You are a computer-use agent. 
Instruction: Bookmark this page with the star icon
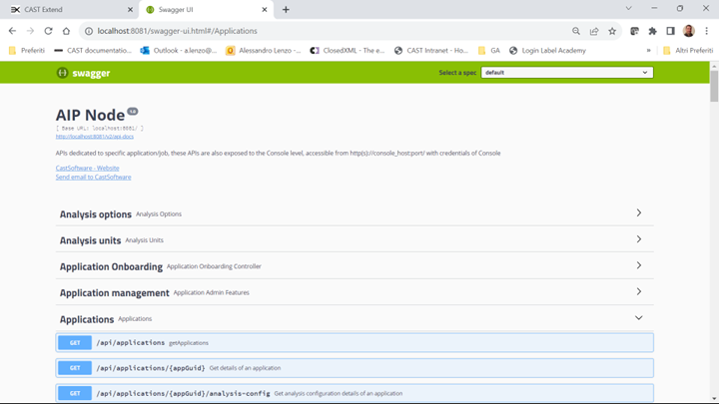[x=612, y=31]
